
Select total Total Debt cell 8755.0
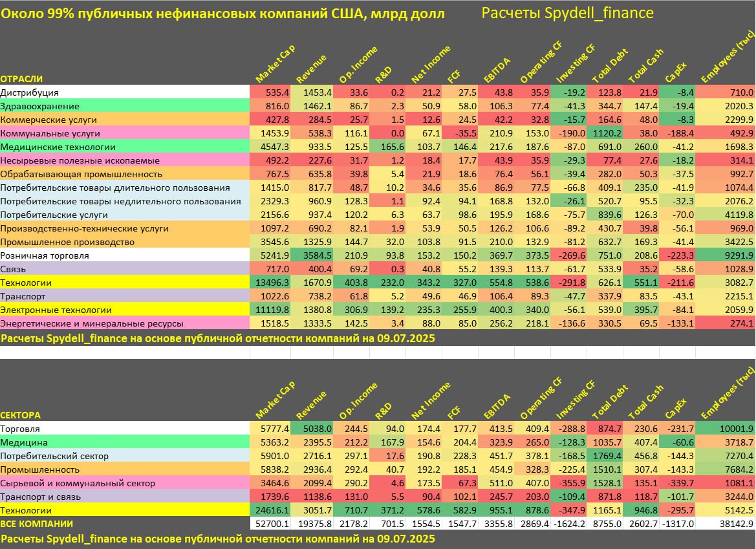[605, 523]
